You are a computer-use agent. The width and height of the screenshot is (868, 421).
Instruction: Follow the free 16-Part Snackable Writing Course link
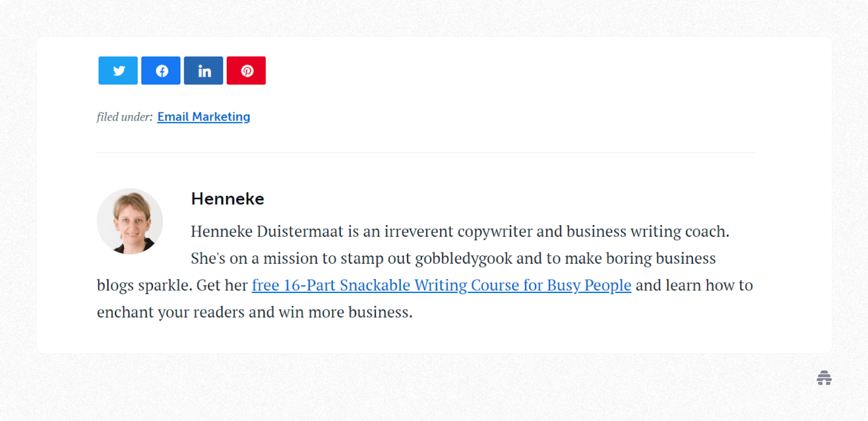(x=442, y=285)
